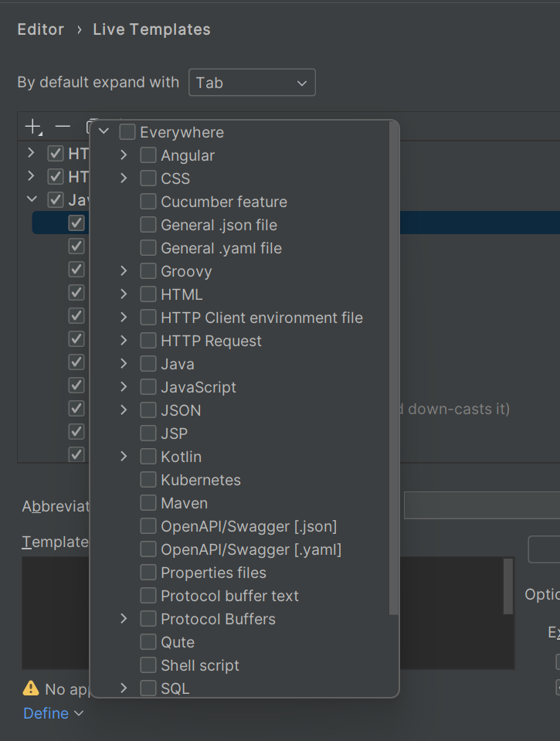Screen dimensions: 560x741
Task: Check the JavaScript checkbox
Action: (x=148, y=386)
